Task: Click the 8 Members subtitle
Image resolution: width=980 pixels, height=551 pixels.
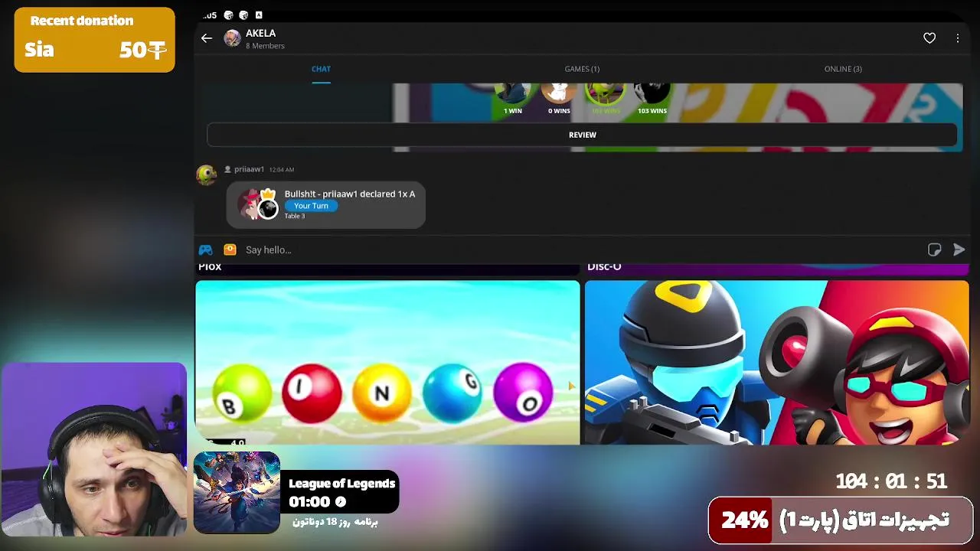Action: tap(265, 46)
